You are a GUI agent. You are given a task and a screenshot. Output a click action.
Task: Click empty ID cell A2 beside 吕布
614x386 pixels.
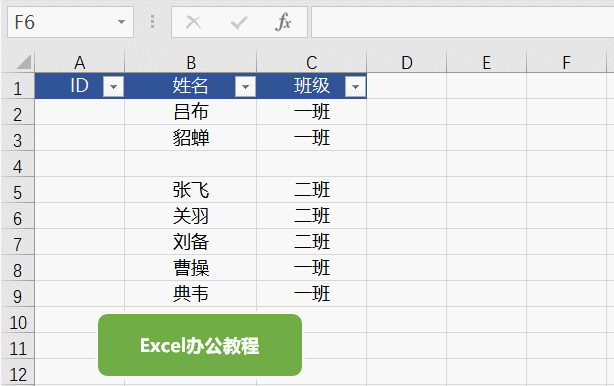tap(79, 112)
